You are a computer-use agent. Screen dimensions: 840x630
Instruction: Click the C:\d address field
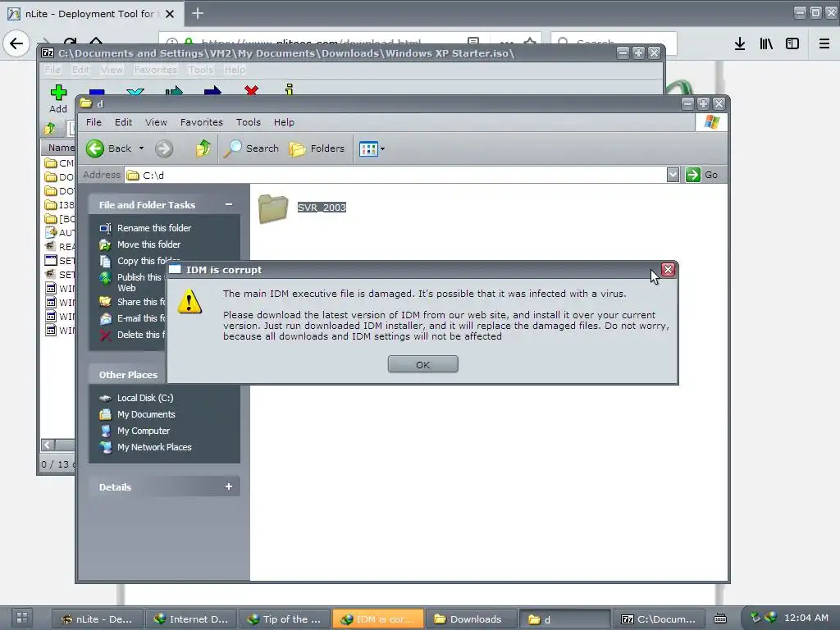coord(395,176)
